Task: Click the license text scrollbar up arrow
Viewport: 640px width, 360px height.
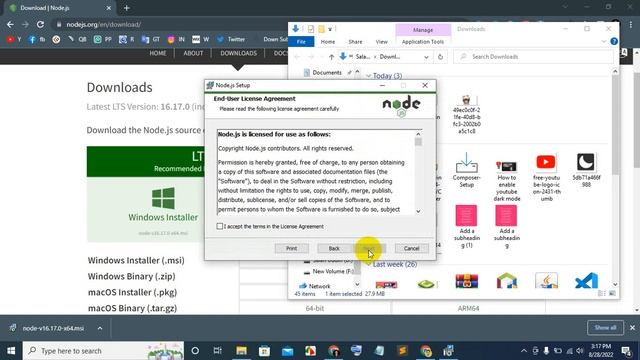Action: [x=418, y=134]
